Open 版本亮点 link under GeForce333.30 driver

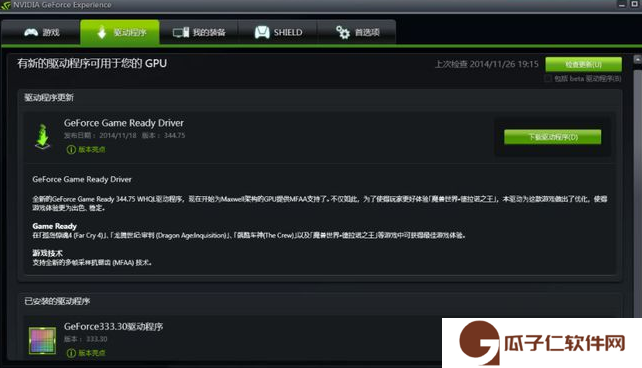pos(92,353)
